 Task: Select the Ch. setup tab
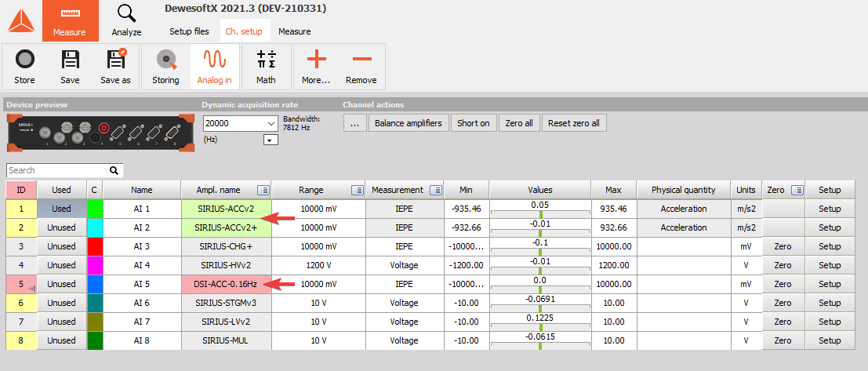(244, 31)
